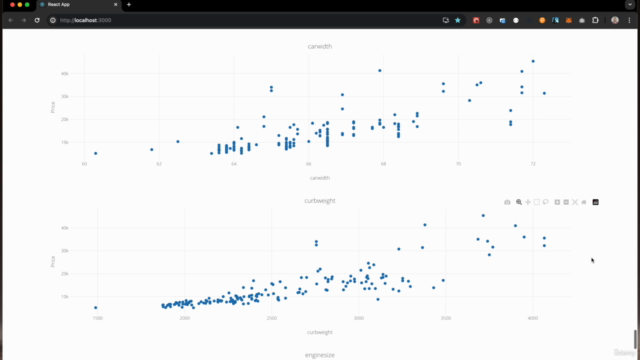
Task: Open the blue window extension icon
Action: click(x=502, y=20)
